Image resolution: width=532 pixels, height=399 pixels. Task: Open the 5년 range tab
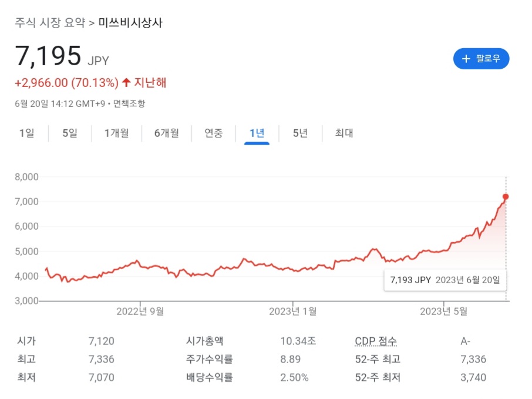point(300,133)
